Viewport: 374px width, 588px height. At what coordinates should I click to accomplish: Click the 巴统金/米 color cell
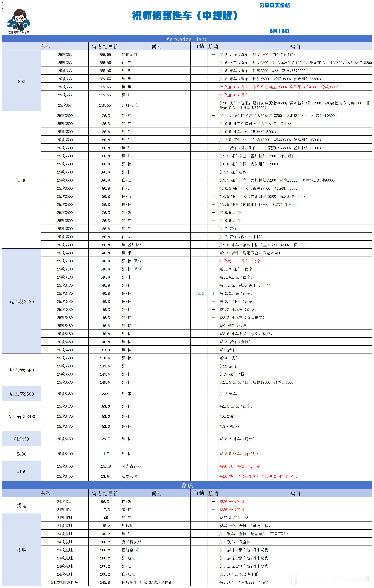tap(156, 550)
